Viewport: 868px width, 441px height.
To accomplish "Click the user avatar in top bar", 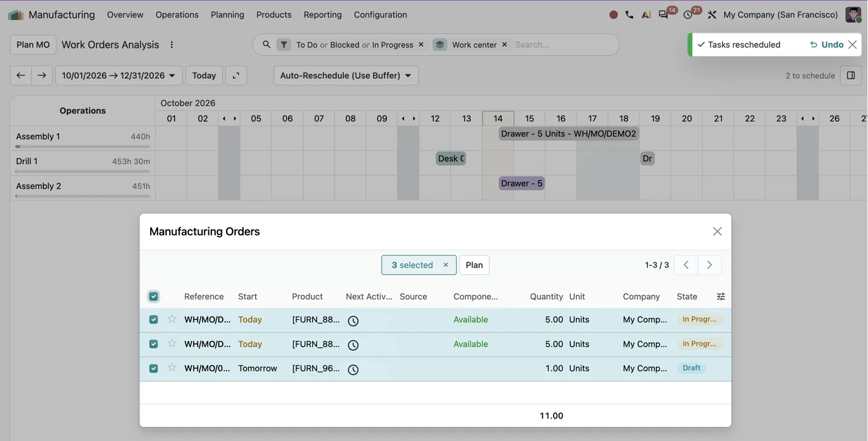I will tap(853, 15).
